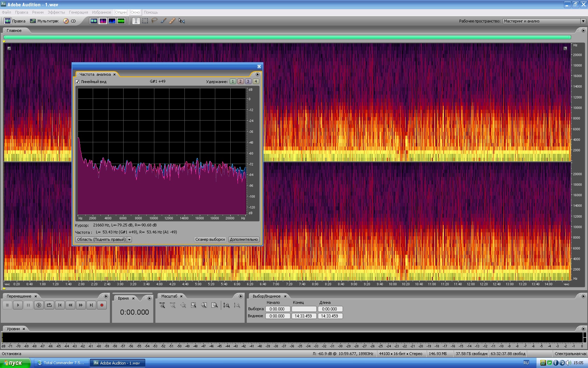
Task: Open the Файл menu
Action: pyautogui.click(x=6, y=12)
